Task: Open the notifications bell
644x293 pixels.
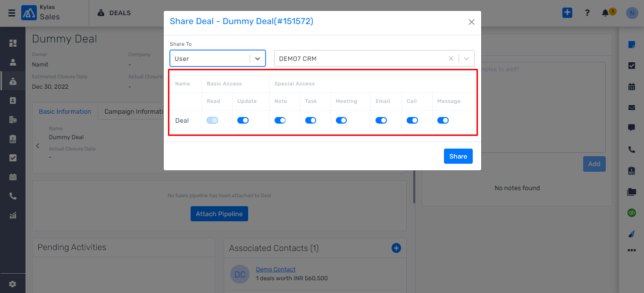Action: [x=605, y=13]
